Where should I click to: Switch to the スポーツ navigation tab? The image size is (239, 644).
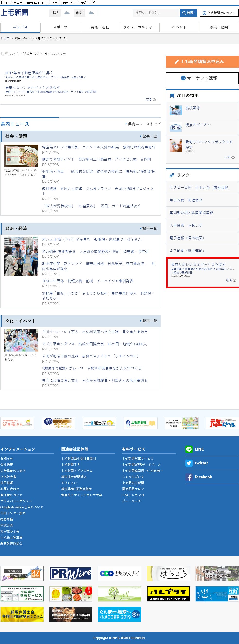60,27
